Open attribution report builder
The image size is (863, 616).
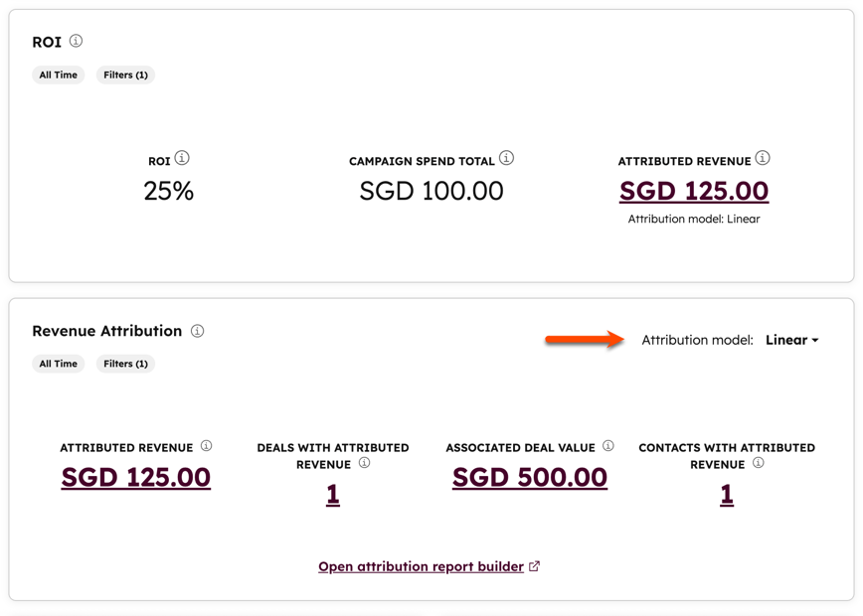tap(422, 564)
